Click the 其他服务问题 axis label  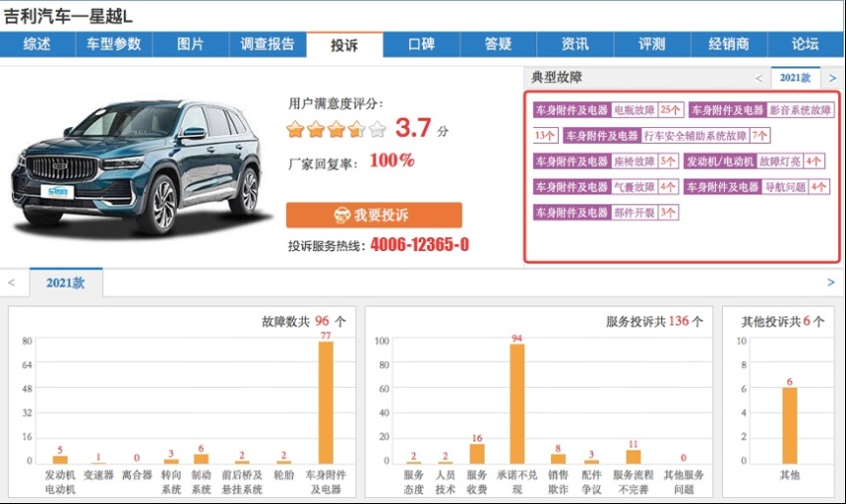coord(683,482)
